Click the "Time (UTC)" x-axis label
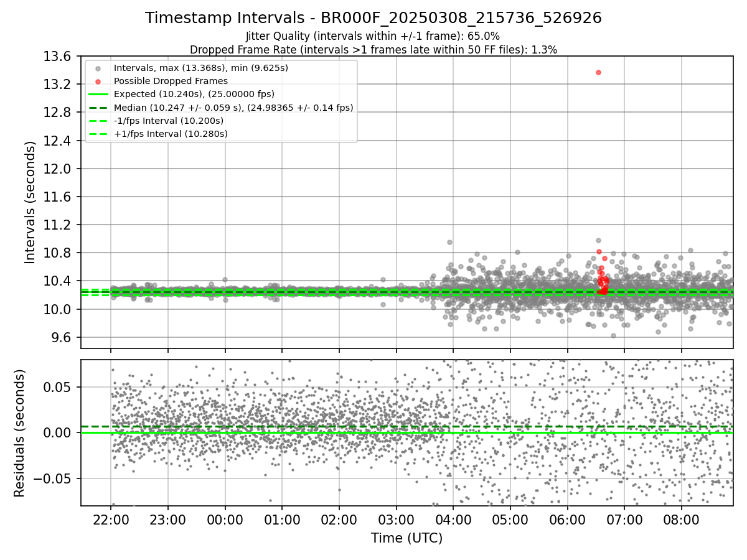 [406, 538]
